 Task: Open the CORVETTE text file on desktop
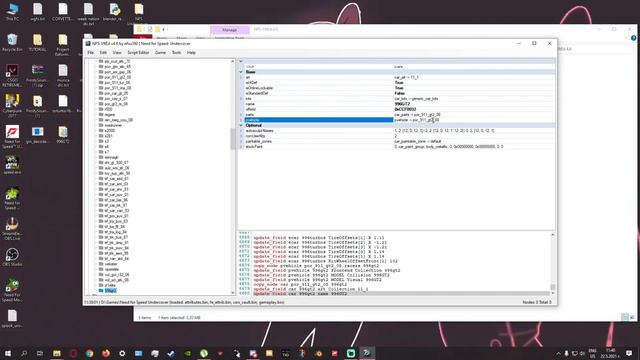point(62,12)
